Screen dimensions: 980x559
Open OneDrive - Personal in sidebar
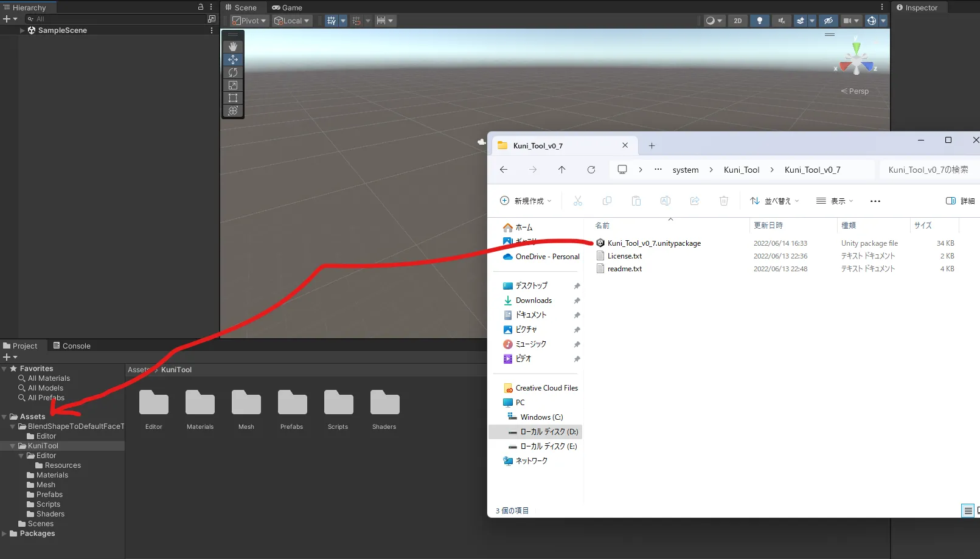541,257
